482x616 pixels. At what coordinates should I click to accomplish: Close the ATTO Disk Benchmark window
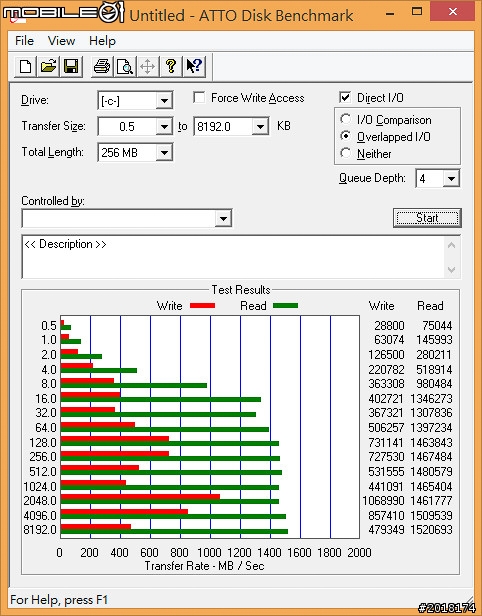tap(453, 11)
